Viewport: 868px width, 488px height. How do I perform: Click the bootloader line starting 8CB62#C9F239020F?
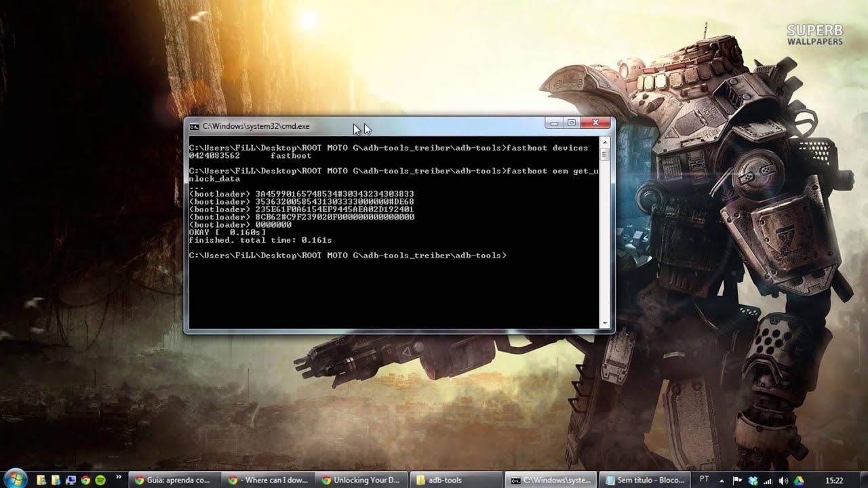pyautogui.click(x=301, y=217)
